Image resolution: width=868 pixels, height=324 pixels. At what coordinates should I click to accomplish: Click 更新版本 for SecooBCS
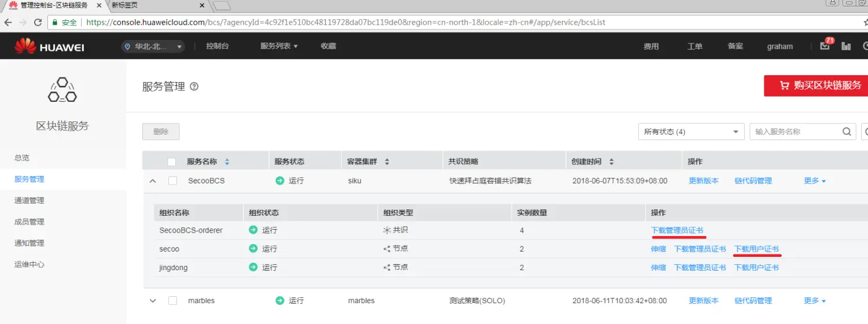pos(704,181)
